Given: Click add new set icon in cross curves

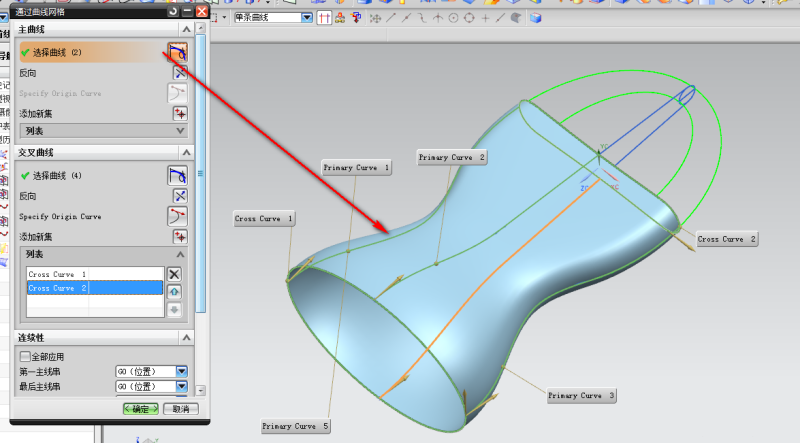Looking at the screenshot, I should click(180, 237).
